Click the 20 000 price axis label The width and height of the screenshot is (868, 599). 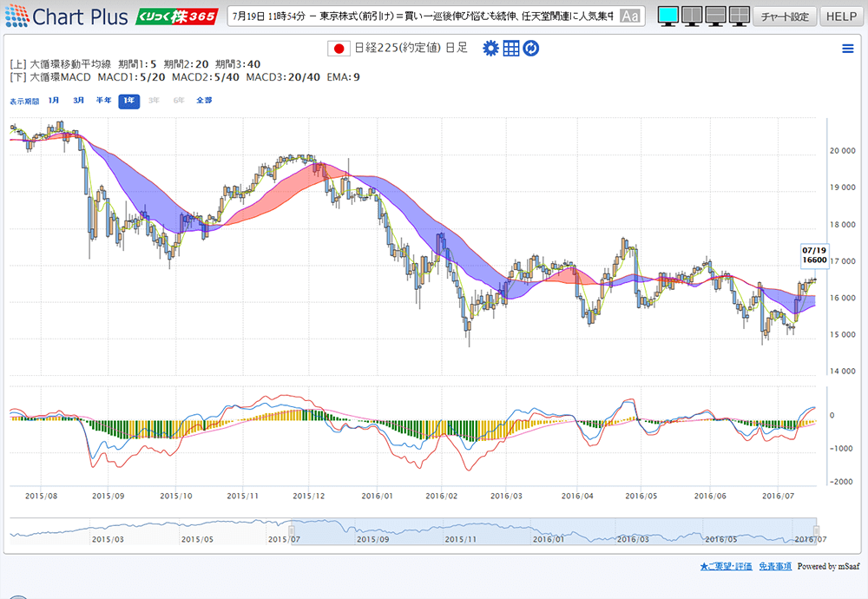[x=842, y=151]
